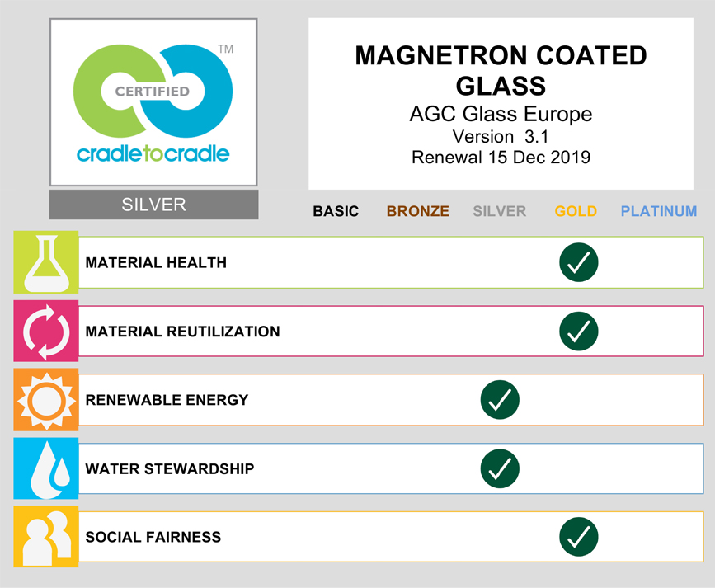Click the Material Health gold checkmark
This screenshot has height=588, width=715.
578,262
